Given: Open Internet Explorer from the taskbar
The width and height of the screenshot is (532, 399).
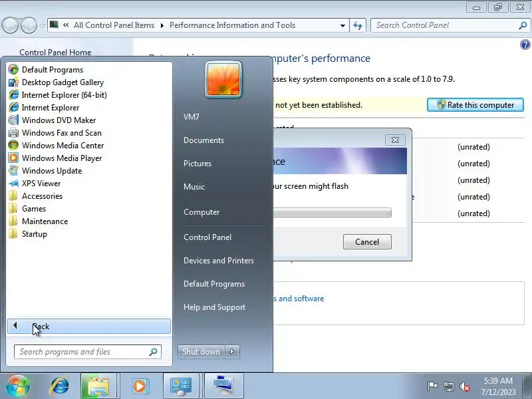Looking at the screenshot, I should click(x=59, y=386).
